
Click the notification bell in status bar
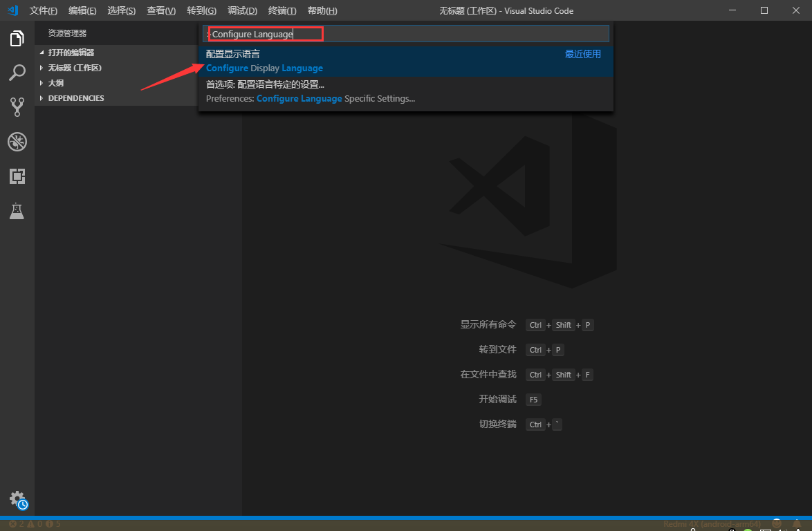pyautogui.click(x=797, y=524)
